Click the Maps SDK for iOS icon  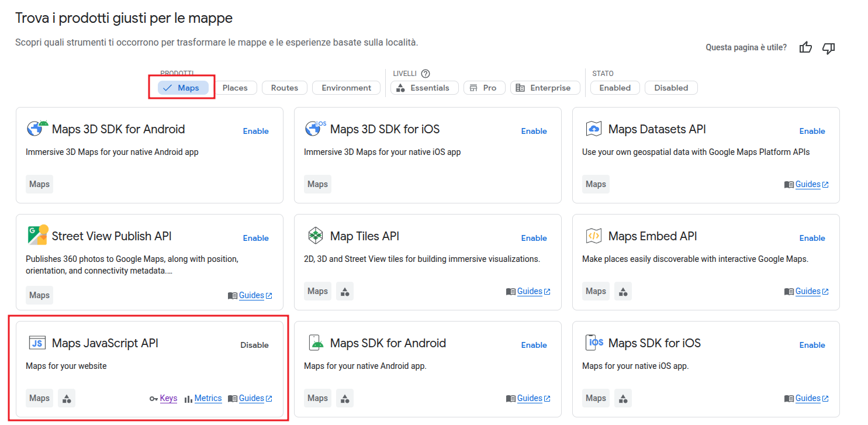594,343
